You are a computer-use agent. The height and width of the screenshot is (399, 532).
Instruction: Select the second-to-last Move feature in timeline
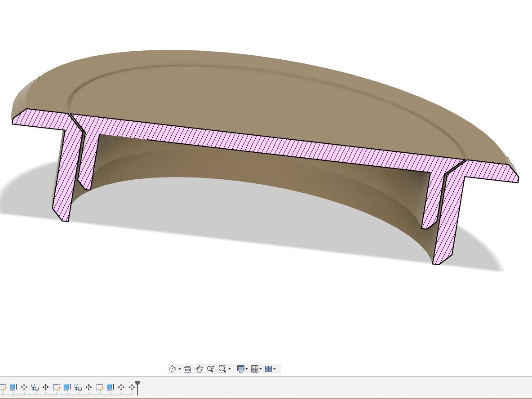(x=121, y=387)
